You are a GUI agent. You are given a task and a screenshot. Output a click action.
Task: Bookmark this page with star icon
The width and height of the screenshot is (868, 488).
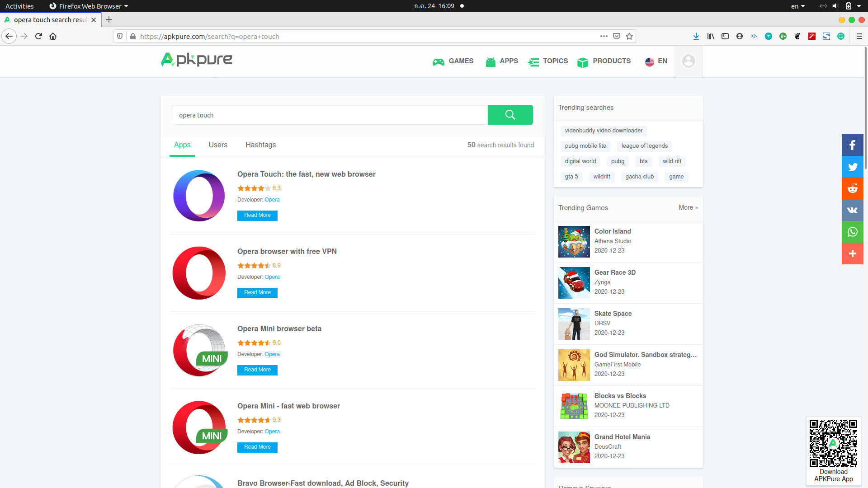629,36
